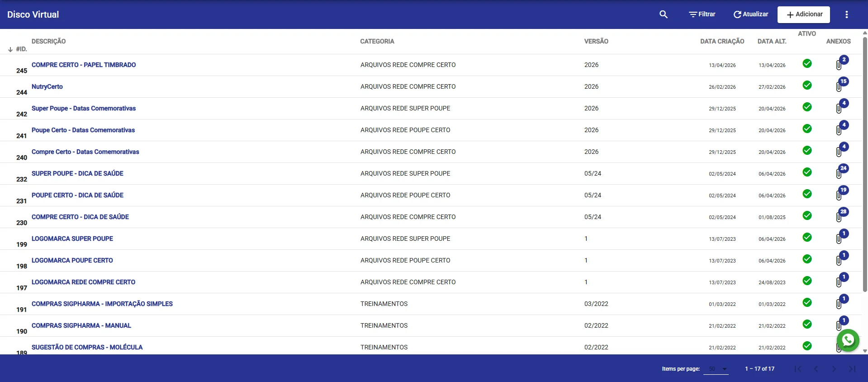Select TREINAMENTOS category of COMPRAS SIGPHARMA - MANUAL

384,325
